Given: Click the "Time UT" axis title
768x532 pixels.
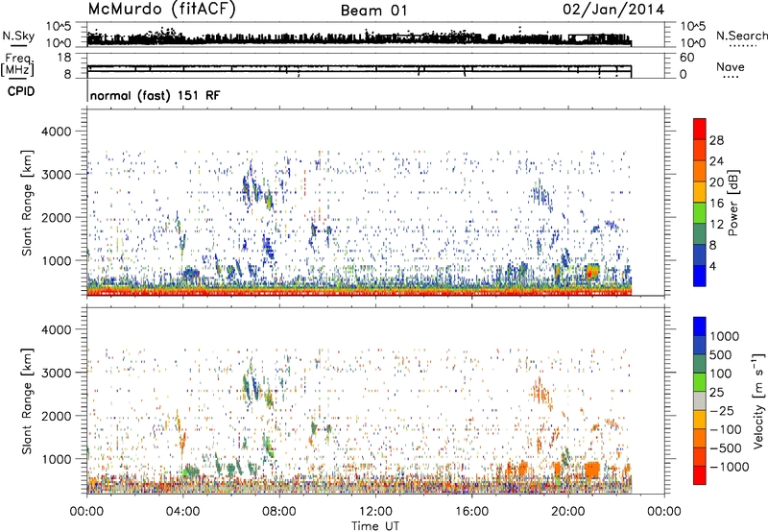Looking at the screenshot, I should [375, 526].
